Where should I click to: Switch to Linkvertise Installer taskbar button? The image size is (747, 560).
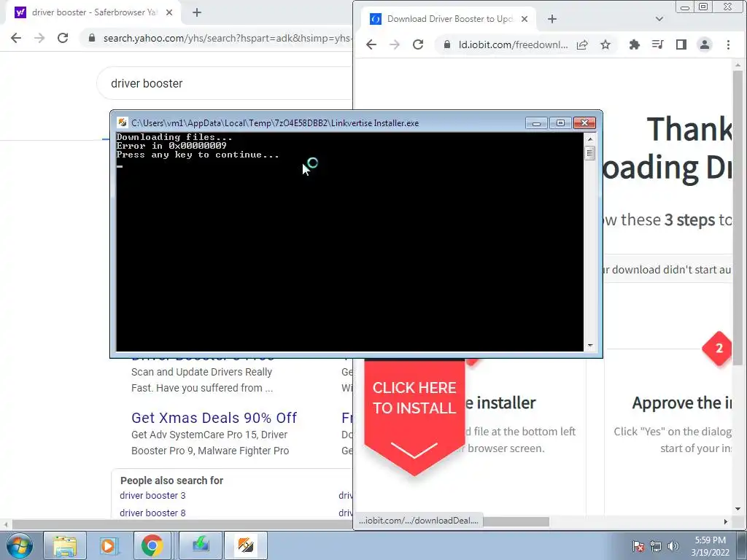tap(246, 545)
